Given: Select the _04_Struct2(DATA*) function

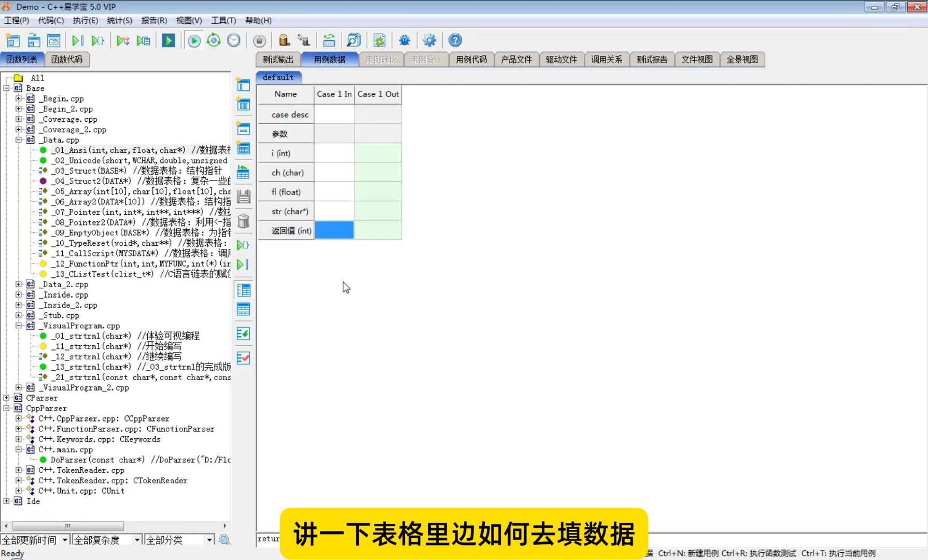Looking at the screenshot, I should (x=140, y=181).
